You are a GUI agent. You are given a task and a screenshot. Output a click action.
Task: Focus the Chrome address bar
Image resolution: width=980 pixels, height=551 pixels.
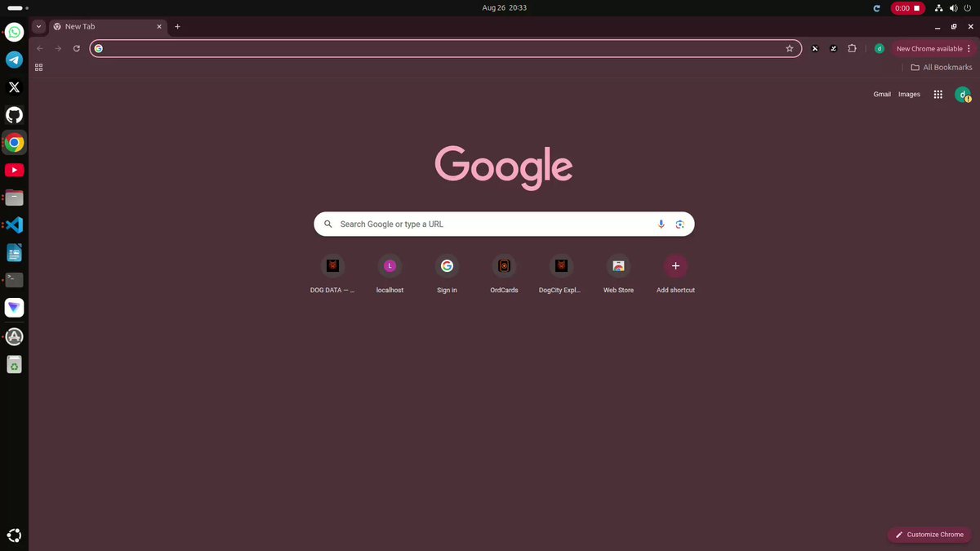tap(445, 49)
